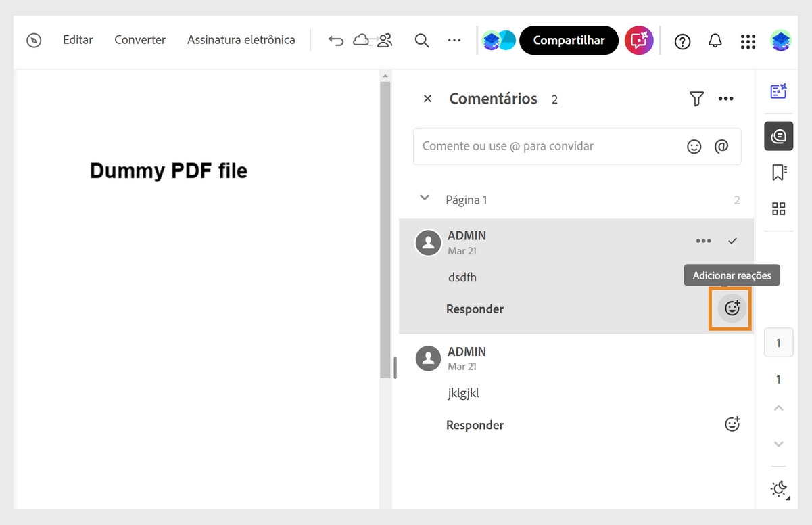The height and width of the screenshot is (525, 812).
Task: Open the Adobe apps waffle menu
Action: tap(748, 41)
